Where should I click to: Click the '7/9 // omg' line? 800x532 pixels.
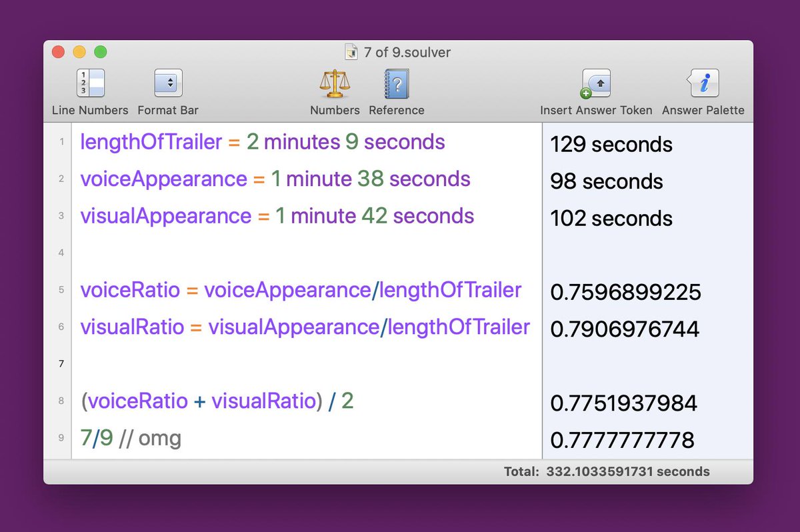coord(131,439)
